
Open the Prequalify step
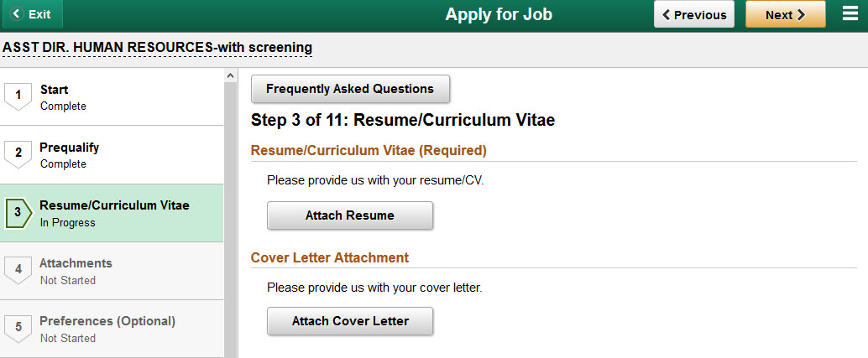(112, 155)
